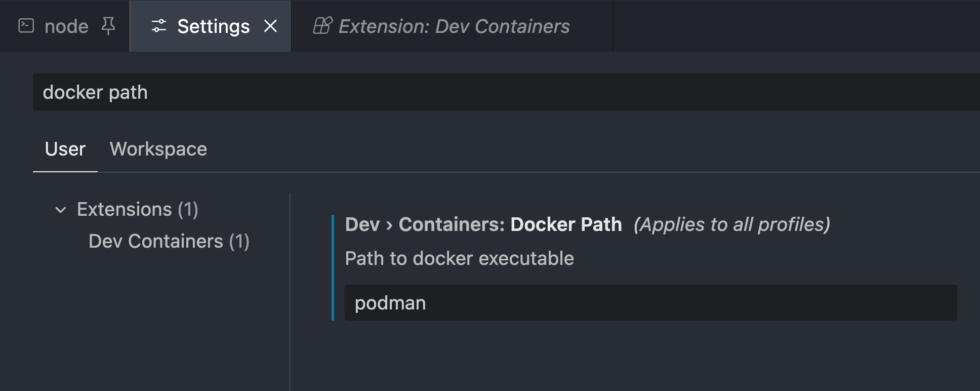Click the Docker Path field containing "podman"

650,303
